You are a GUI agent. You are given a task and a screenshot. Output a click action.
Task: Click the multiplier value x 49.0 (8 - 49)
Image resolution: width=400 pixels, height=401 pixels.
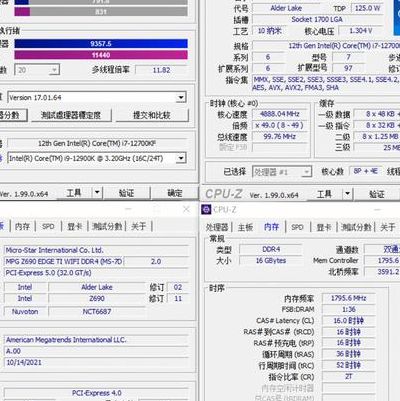(x=280, y=125)
